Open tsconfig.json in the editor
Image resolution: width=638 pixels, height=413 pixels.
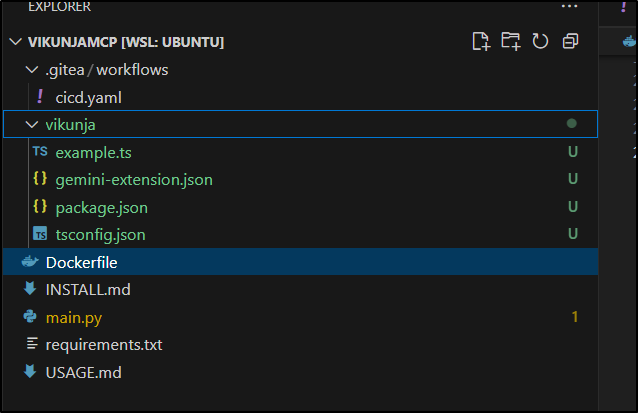(101, 235)
